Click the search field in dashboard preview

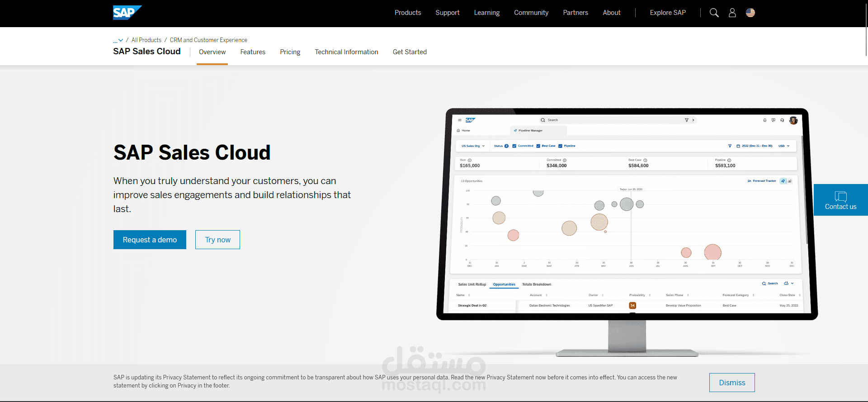tap(618, 120)
